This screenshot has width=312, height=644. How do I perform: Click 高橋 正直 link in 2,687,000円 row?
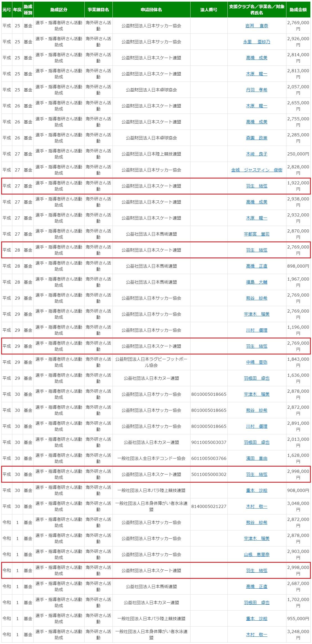(x=257, y=586)
